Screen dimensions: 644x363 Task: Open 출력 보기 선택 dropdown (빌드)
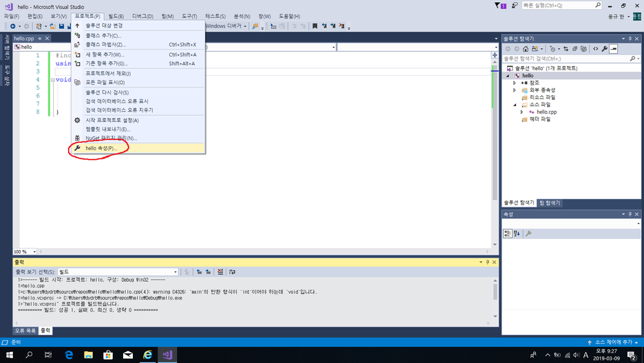tap(118, 272)
